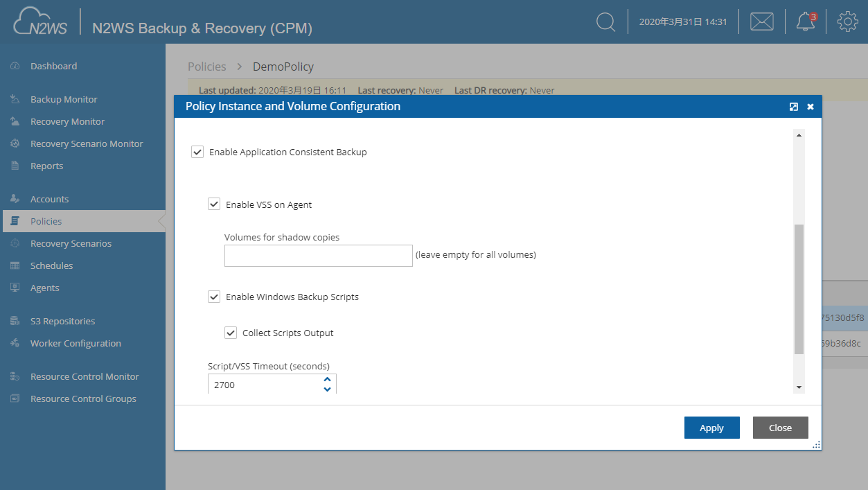The height and width of the screenshot is (490, 868).
Task: Open the settings gear icon
Action: 847,22
